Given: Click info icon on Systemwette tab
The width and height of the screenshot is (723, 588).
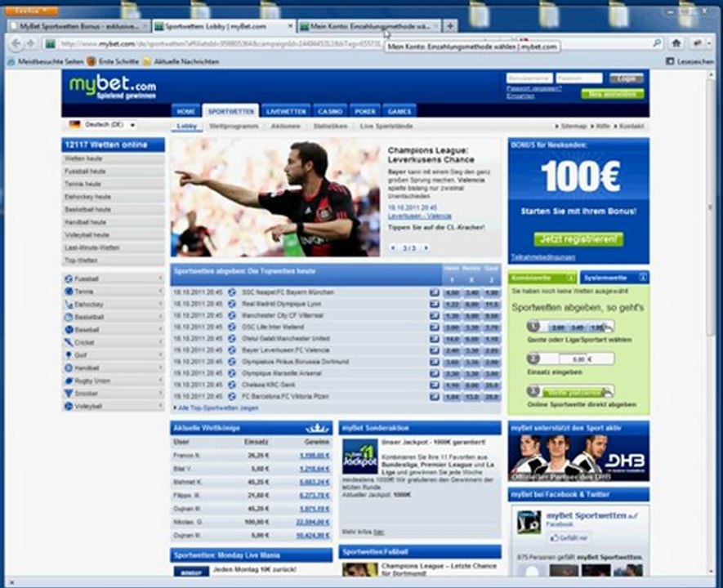Looking at the screenshot, I should pyautogui.click(x=643, y=278).
